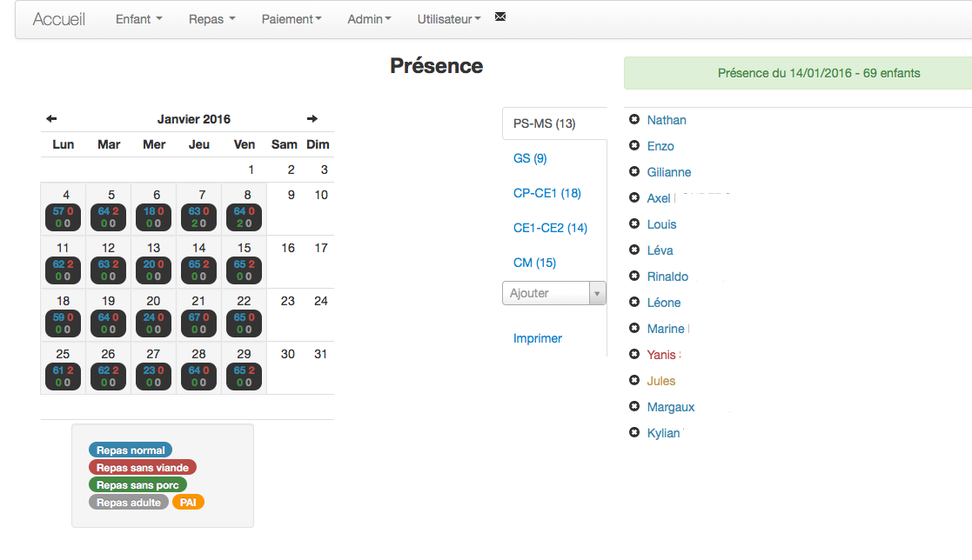Click the Imprimer link

pos(537,338)
